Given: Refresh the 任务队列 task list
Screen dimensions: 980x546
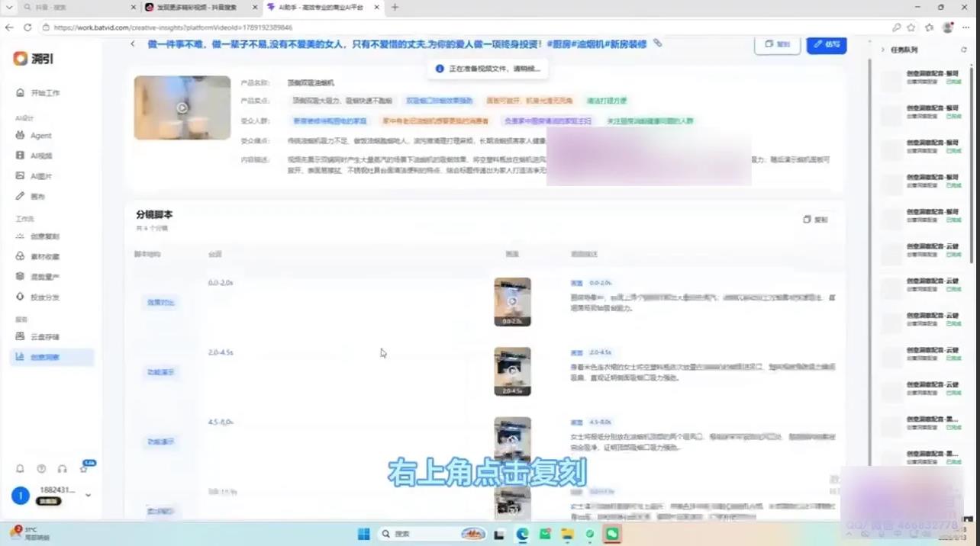Looking at the screenshot, I should click(963, 50).
